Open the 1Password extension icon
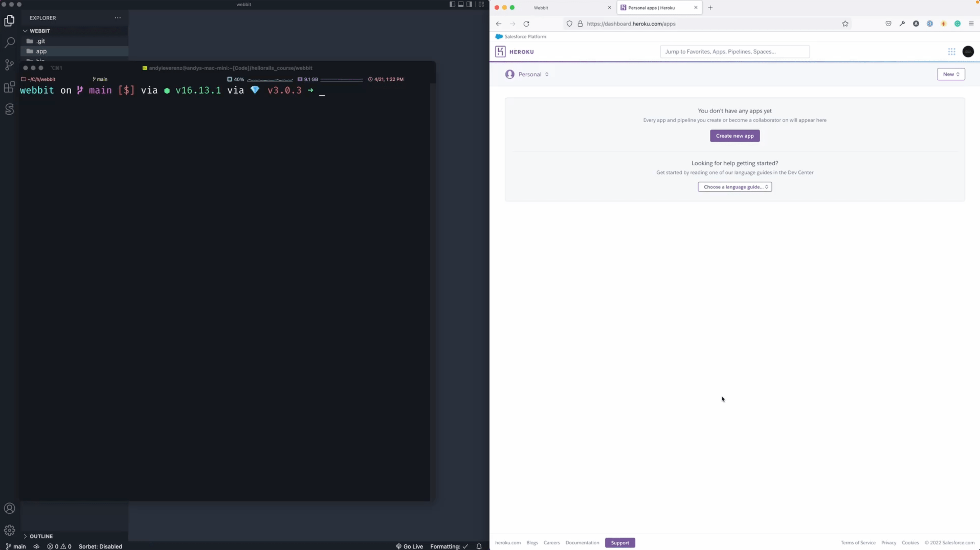Viewport: 980px width, 550px height. [930, 24]
